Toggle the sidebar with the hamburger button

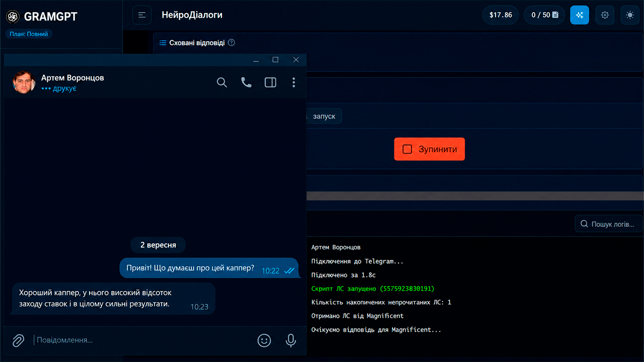tap(142, 15)
